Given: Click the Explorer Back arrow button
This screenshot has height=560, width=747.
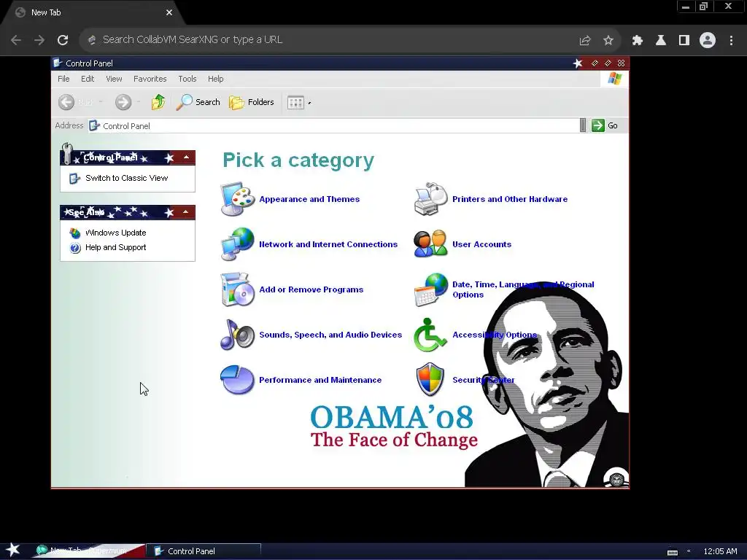Looking at the screenshot, I should pyautogui.click(x=66, y=102).
